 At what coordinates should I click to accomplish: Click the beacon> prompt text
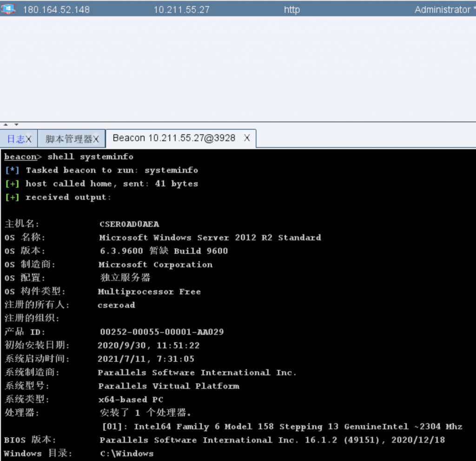point(23,157)
